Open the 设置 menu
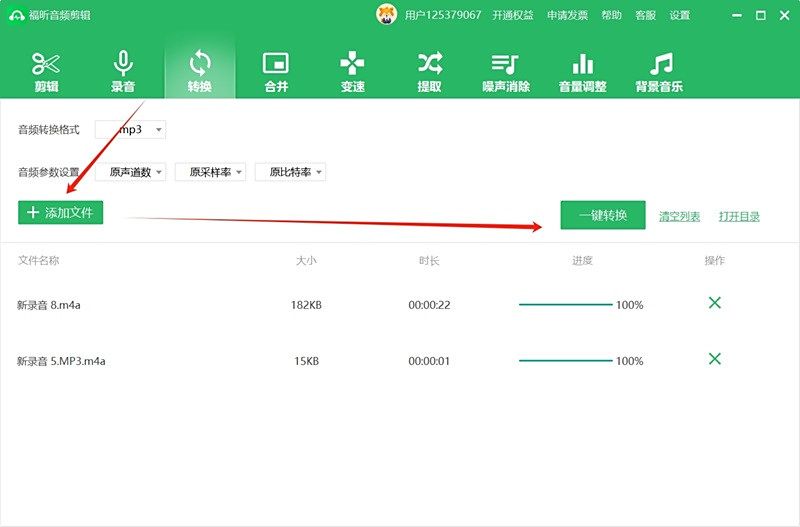Image resolution: width=800 pixels, height=527 pixels. pos(680,15)
